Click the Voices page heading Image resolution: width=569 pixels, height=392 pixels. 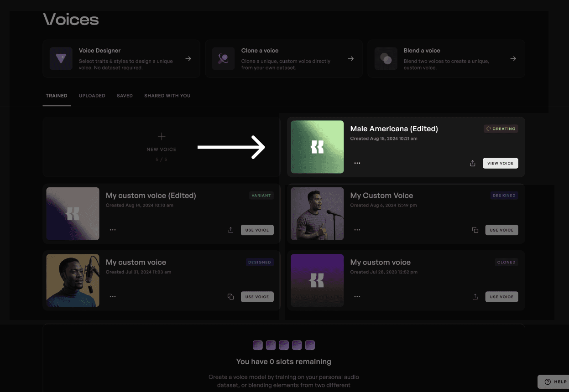click(71, 20)
